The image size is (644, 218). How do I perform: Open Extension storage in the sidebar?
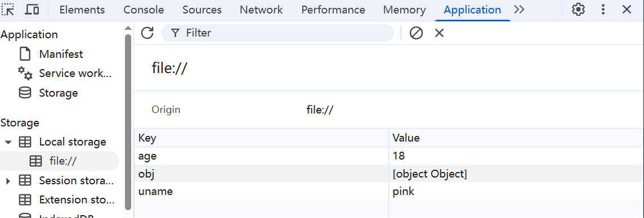[77, 200]
